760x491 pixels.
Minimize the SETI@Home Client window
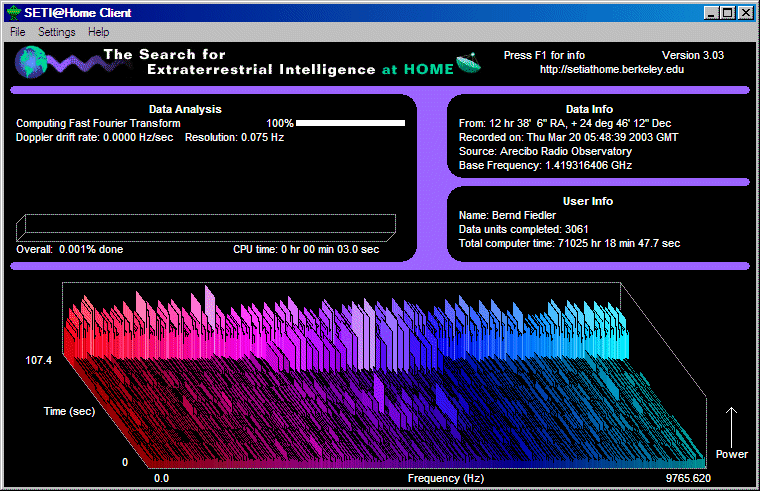click(711, 13)
